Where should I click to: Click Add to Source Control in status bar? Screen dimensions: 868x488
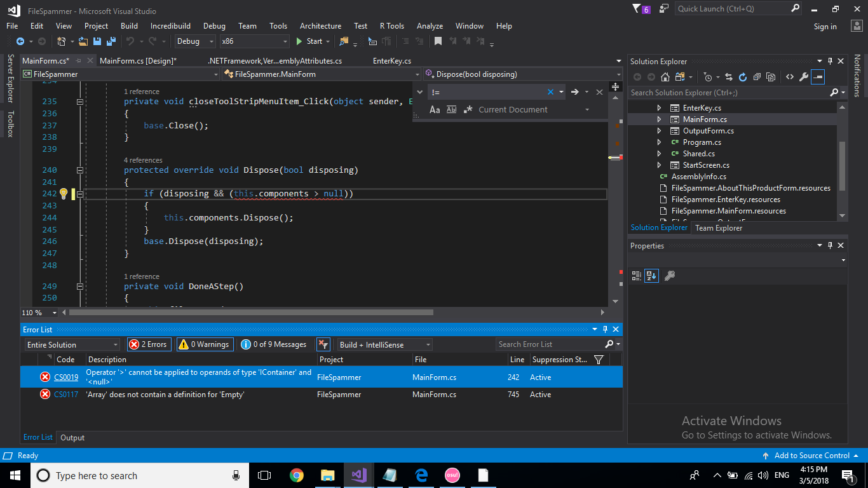tap(812, 456)
